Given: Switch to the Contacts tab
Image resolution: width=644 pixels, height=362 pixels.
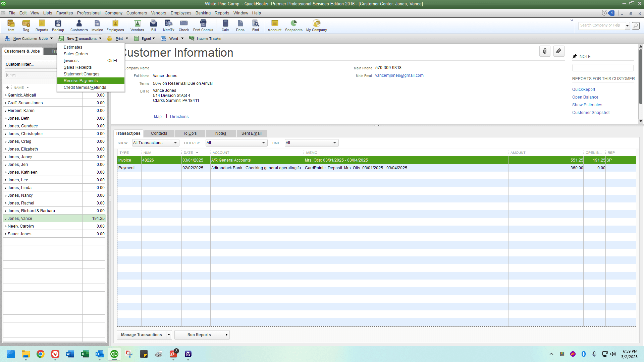Looking at the screenshot, I should pos(159,133).
